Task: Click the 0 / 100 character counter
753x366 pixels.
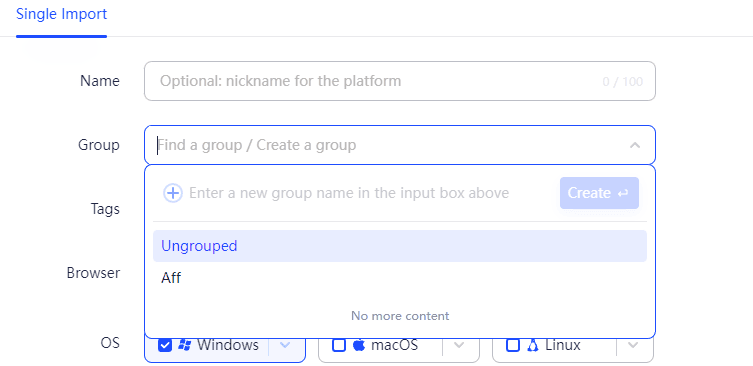Action: (x=623, y=82)
